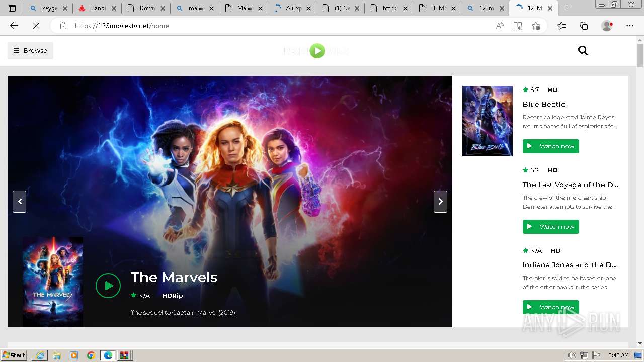Open WinRAR taskbar icon
Image resolution: width=644 pixels, height=362 pixels.
click(124, 355)
